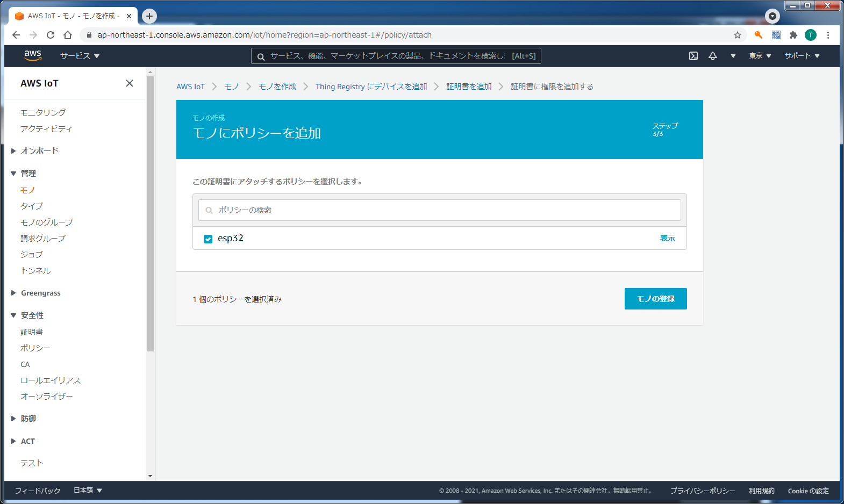
Task: Open the サービス dropdown menu
Action: (x=80, y=56)
